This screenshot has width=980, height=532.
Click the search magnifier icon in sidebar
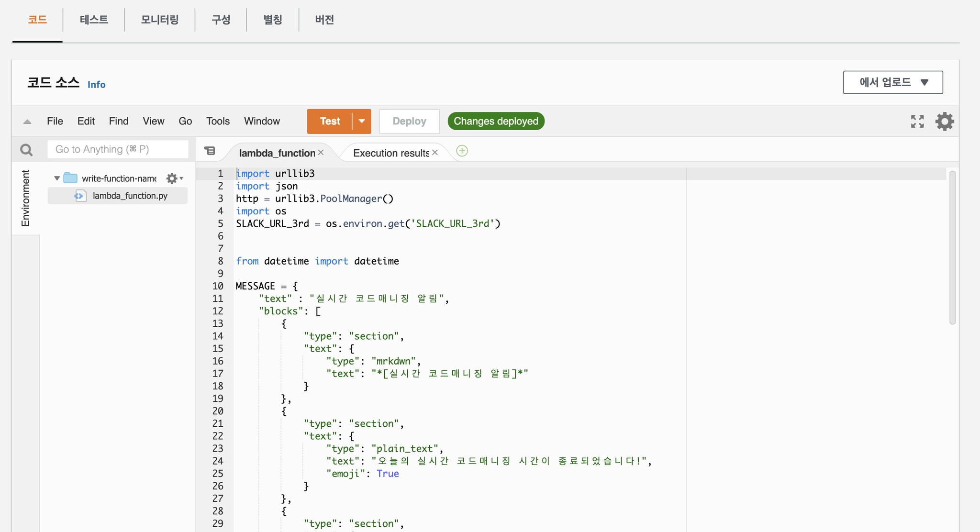[26, 150]
